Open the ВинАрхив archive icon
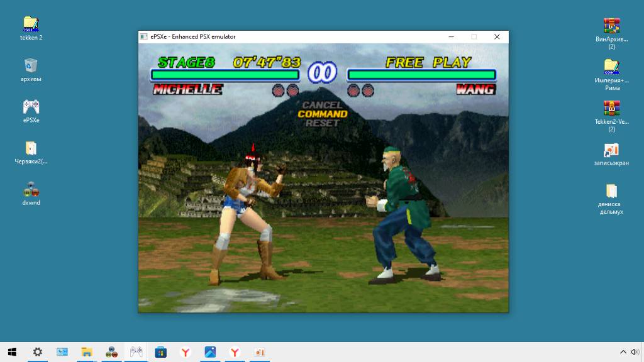The height and width of the screenshot is (362, 644). 611,34
